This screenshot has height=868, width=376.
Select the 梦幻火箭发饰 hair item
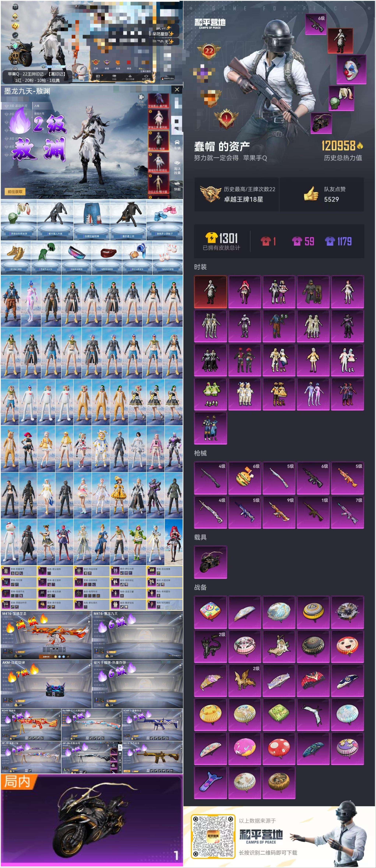(x=137, y=258)
